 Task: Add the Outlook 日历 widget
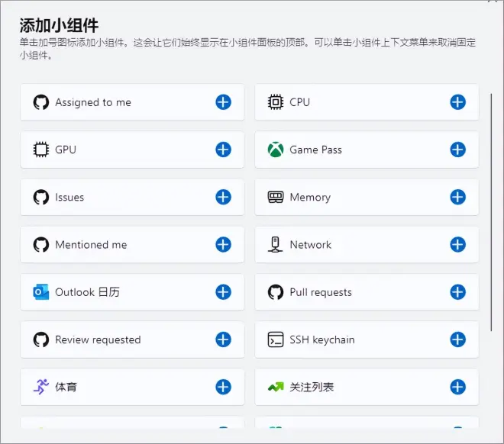pyautogui.click(x=223, y=292)
